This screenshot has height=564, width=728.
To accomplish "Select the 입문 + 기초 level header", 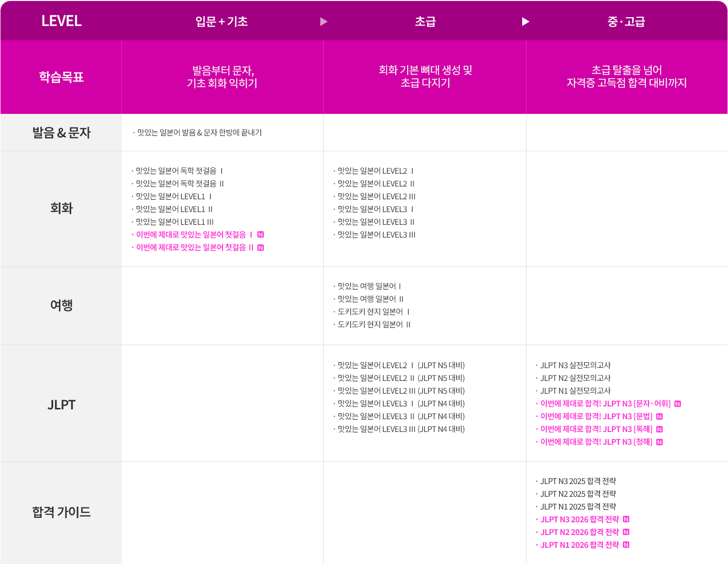I will coord(222,22).
